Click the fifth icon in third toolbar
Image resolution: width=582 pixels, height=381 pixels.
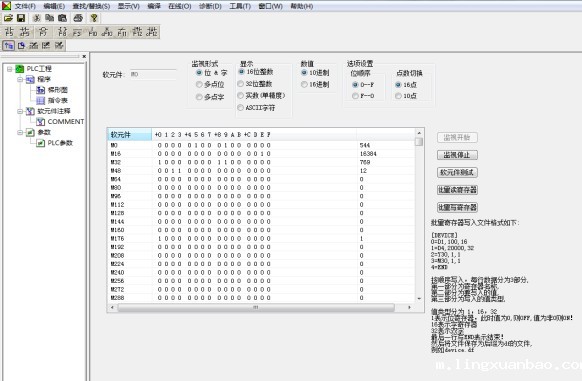pos(59,45)
